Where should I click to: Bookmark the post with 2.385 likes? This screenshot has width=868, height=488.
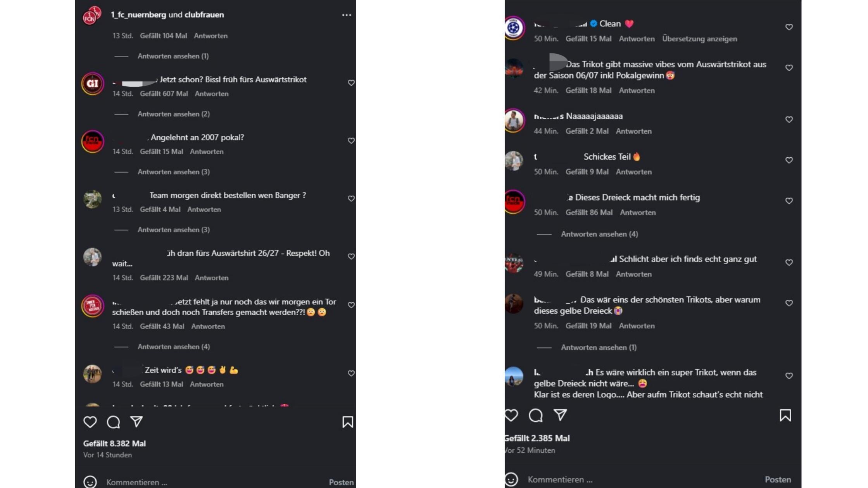pyautogui.click(x=785, y=415)
